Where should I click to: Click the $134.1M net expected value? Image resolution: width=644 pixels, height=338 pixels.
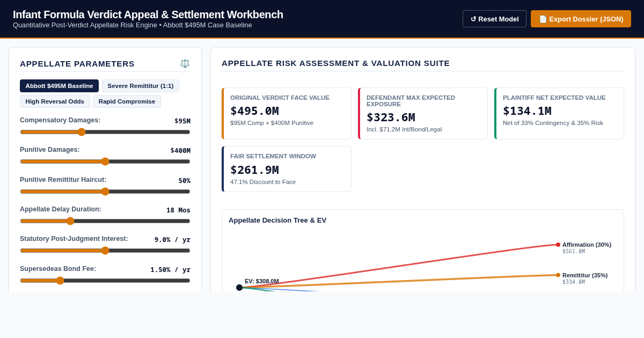[x=527, y=111]
